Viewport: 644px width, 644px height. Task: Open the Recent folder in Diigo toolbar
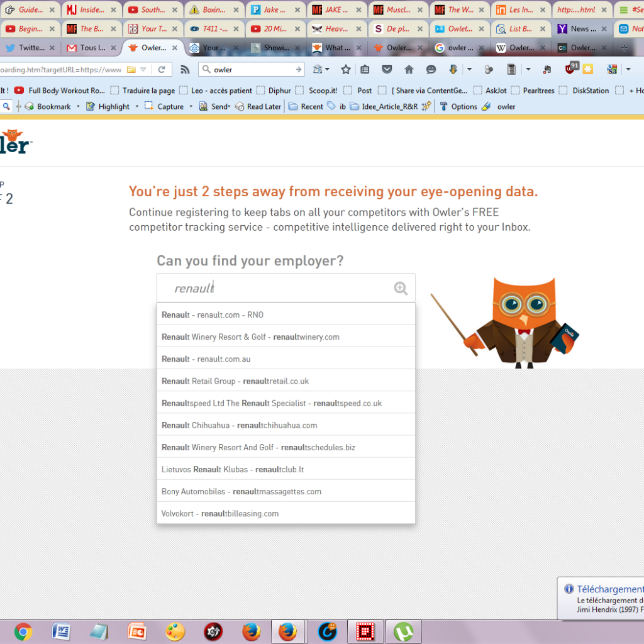click(x=306, y=106)
